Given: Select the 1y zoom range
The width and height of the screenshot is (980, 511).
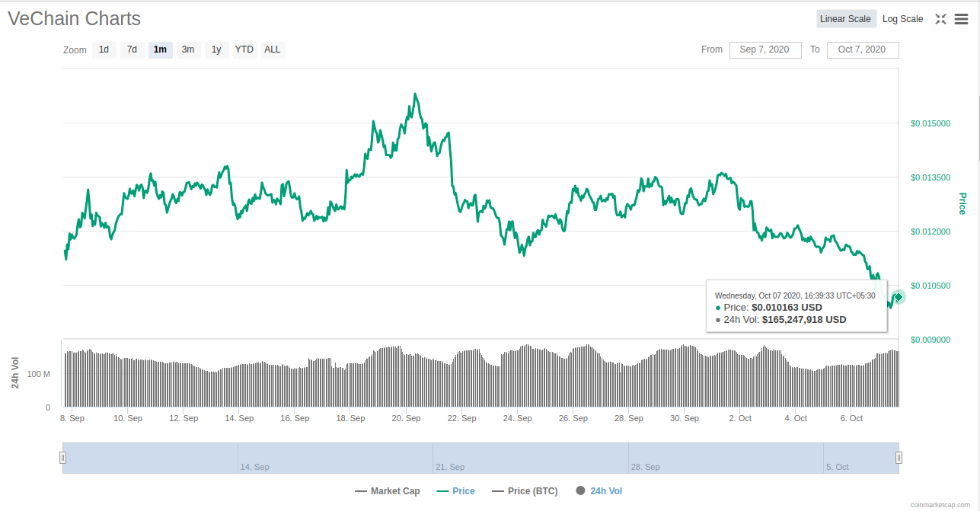Looking at the screenshot, I should point(216,50).
